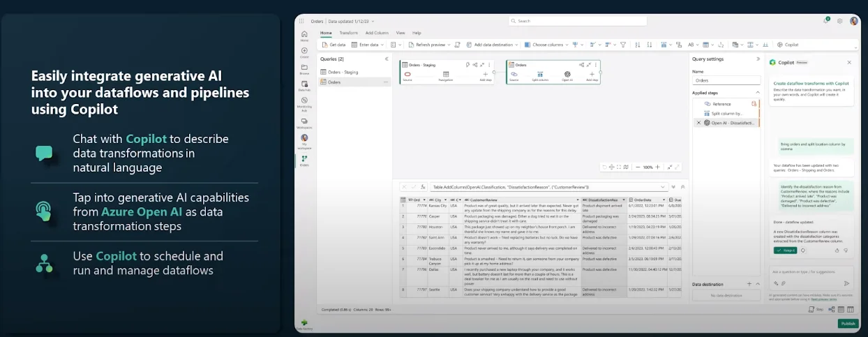The height and width of the screenshot is (337, 868).
Task: Click the Get data button
Action: (x=334, y=45)
